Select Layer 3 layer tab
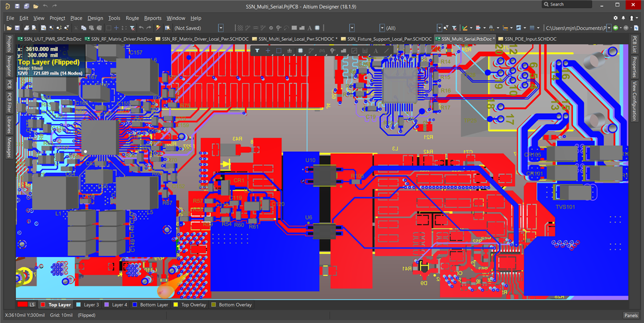 tap(87, 304)
